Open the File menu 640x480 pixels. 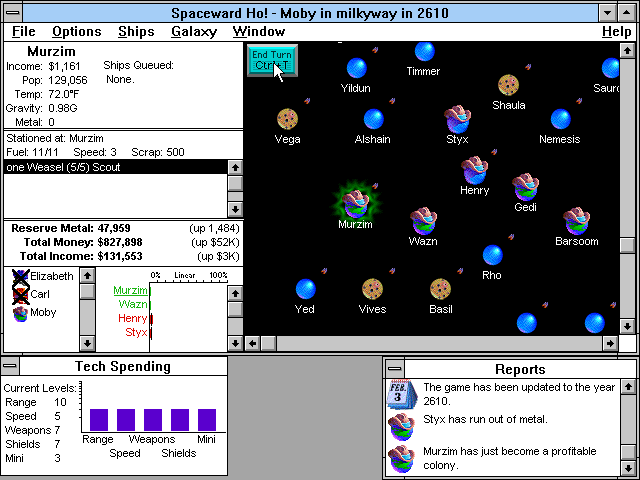(24, 31)
